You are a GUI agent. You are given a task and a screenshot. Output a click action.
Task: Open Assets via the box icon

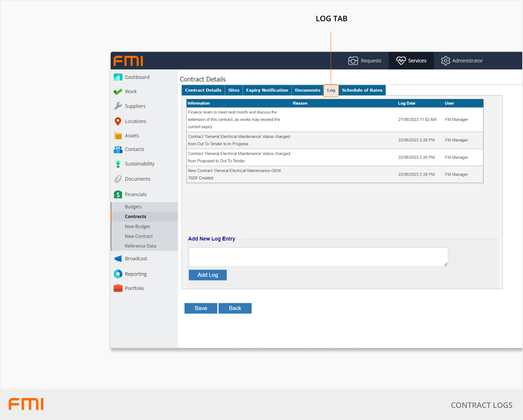coord(118,136)
